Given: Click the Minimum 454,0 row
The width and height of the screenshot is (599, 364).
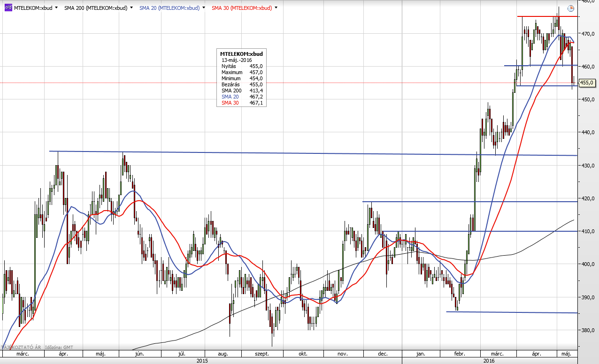Looking at the screenshot, I should click(242, 78).
